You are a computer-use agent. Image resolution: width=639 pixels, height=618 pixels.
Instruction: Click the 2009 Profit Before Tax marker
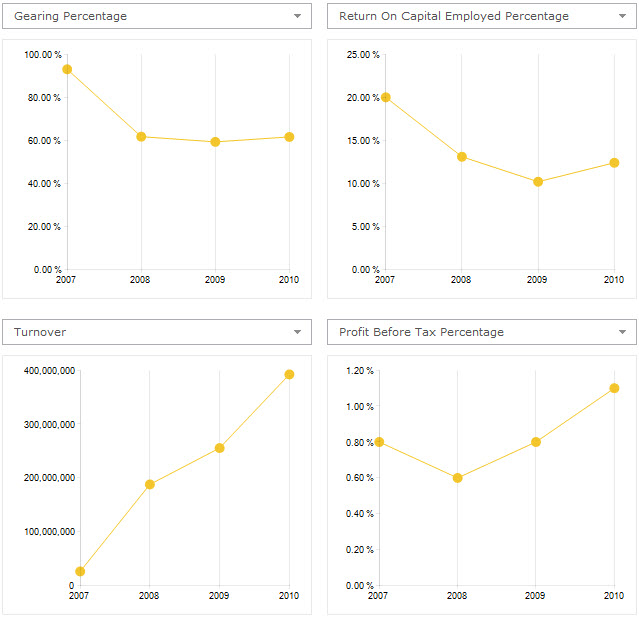tap(536, 442)
